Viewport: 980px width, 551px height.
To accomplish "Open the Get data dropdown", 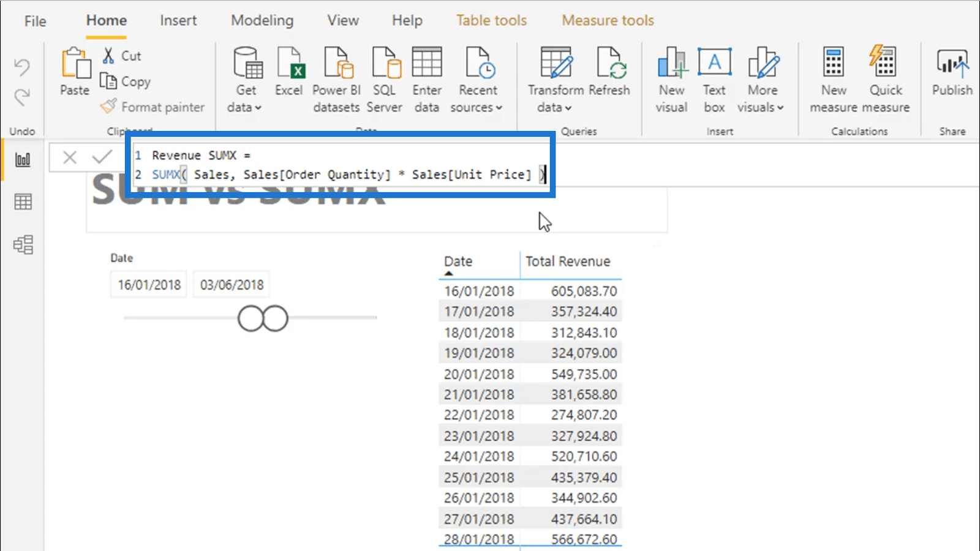I will point(246,80).
